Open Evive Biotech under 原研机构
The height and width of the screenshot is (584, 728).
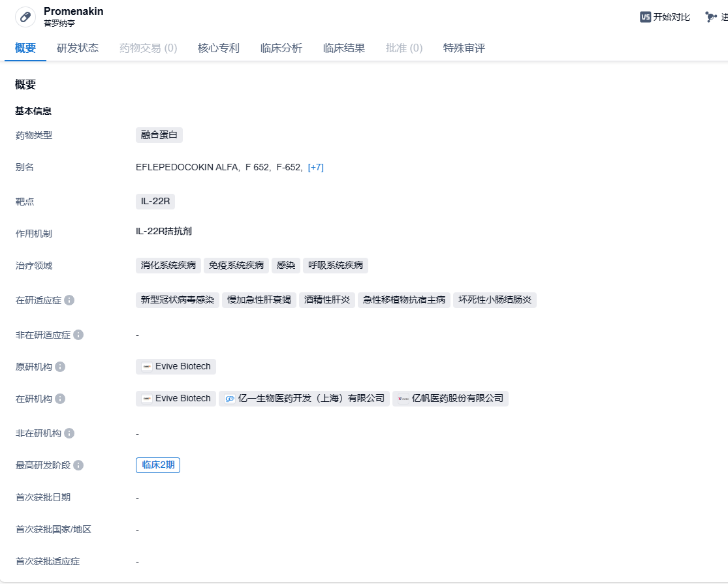tap(176, 367)
